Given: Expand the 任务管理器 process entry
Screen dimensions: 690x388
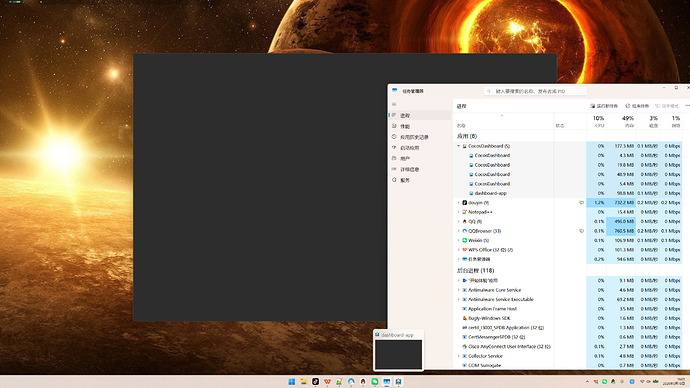Looking at the screenshot, I should pos(459,260).
